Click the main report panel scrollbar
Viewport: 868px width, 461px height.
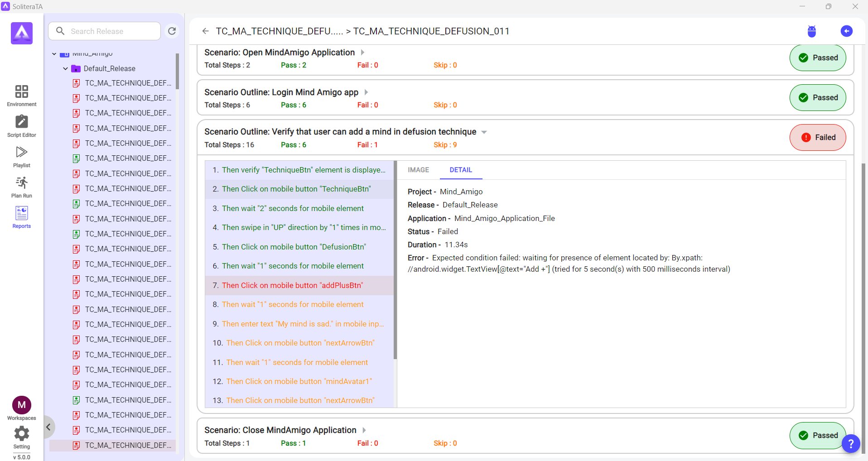click(x=863, y=308)
